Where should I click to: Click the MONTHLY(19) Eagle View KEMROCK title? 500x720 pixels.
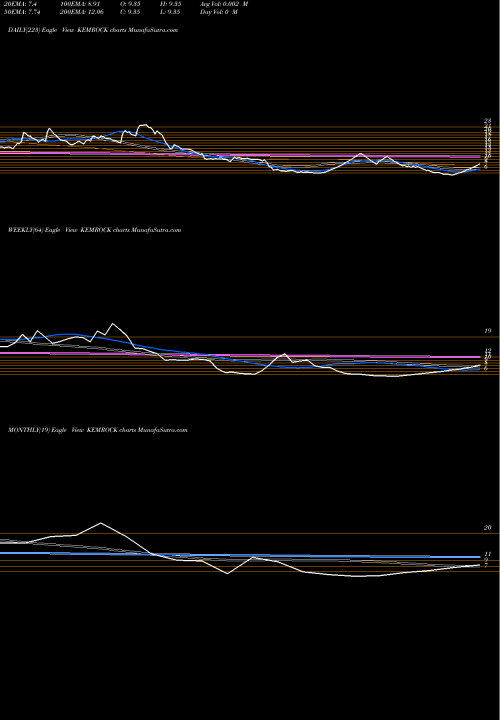click(x=98, y=430)
